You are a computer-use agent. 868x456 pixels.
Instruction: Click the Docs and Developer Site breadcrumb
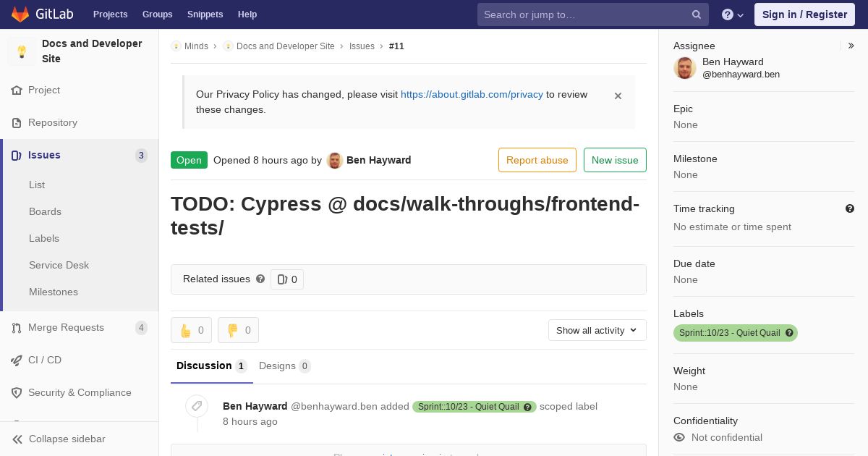[285, 46]
